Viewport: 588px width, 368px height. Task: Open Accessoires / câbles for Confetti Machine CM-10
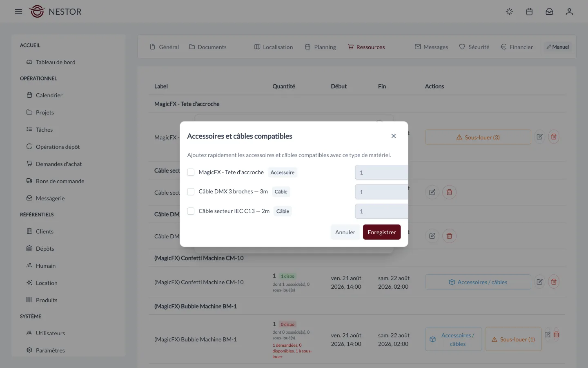tap(478, 282)
